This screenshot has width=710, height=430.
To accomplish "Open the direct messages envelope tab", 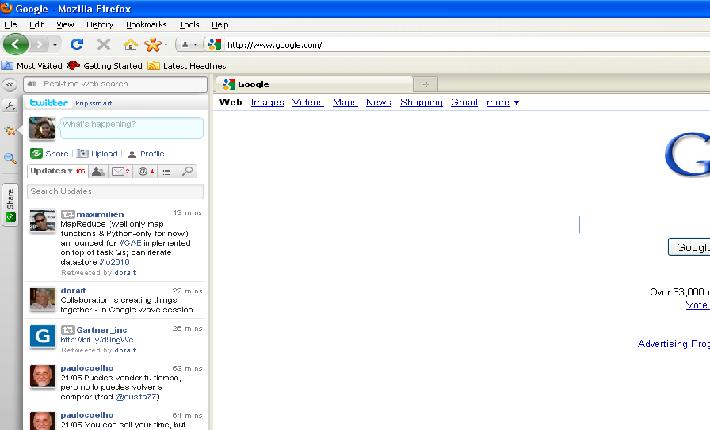I will point(120,171).
